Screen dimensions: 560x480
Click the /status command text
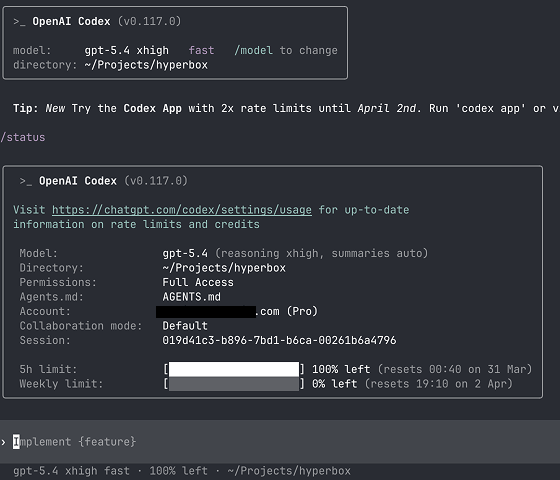[x=23, y=138]
